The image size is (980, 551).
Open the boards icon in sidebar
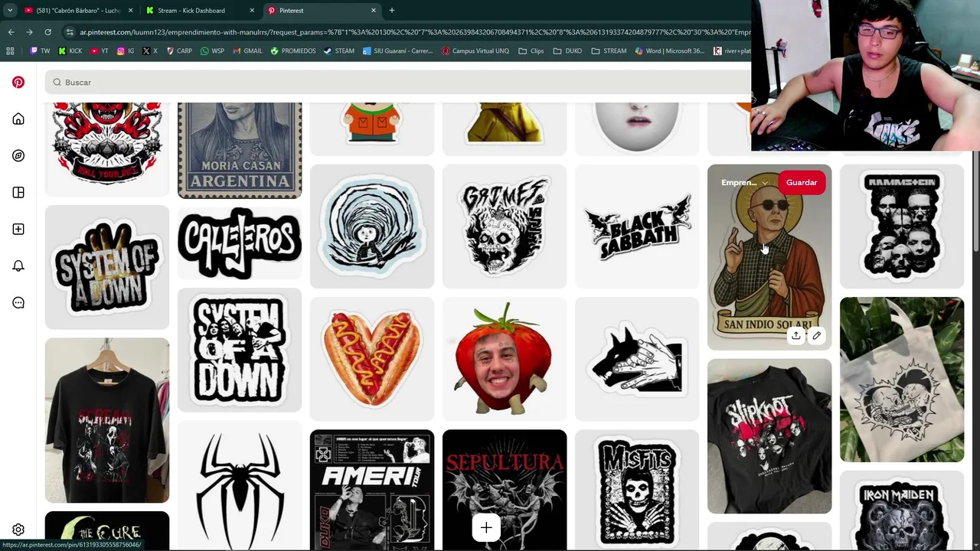(x=18, y=192)
